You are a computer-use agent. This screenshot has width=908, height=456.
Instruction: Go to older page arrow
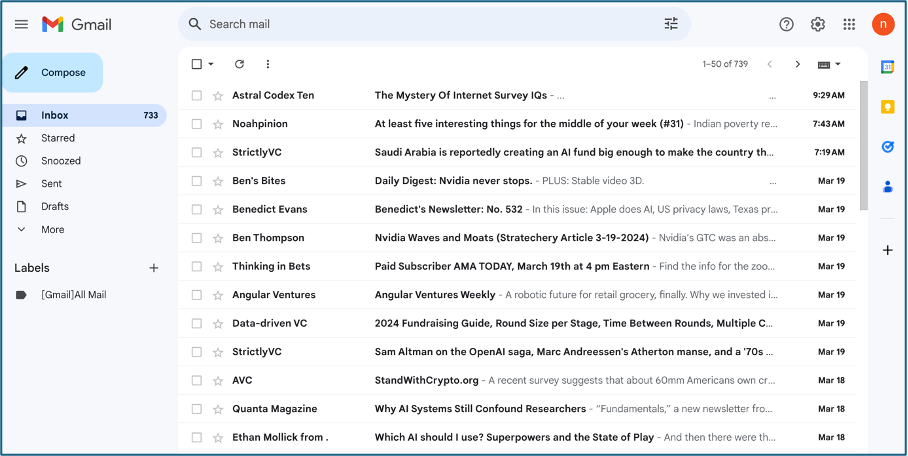(797, 64)
